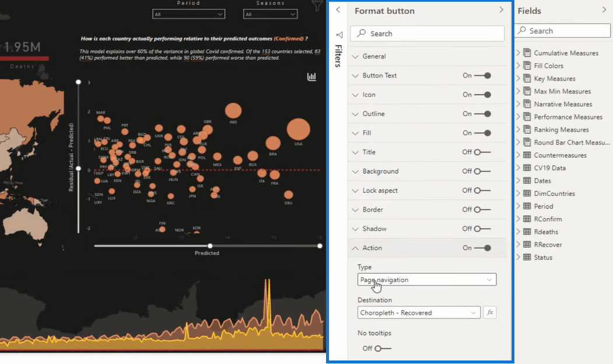Open the fx conditional formatting button
The width and height of the screenshot is (613, 364).
click(490, 313)
